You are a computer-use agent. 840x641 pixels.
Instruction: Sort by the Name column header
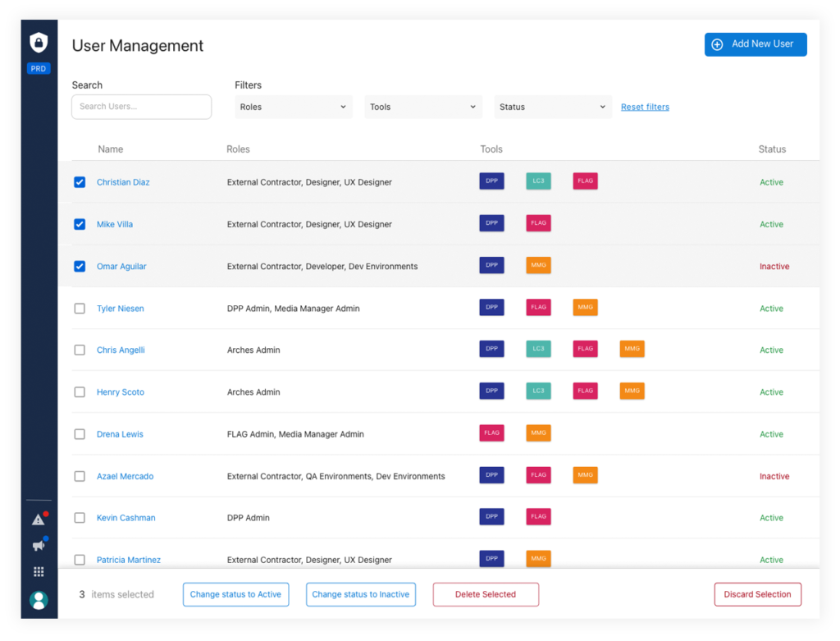click(110, 149)
